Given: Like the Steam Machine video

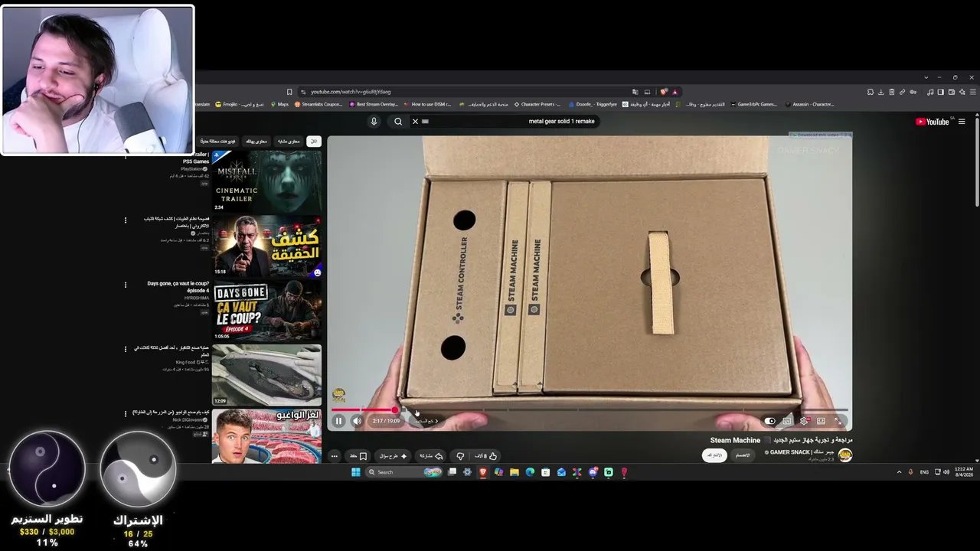Looking at the screenshot, I should click(486, 456).
